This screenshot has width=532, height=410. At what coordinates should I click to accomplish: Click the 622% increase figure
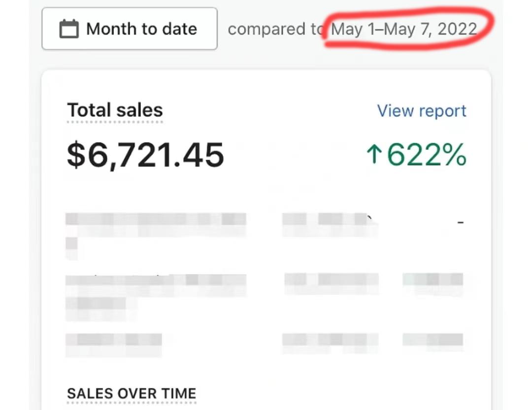pyautogui.click(x=426, y=155)
